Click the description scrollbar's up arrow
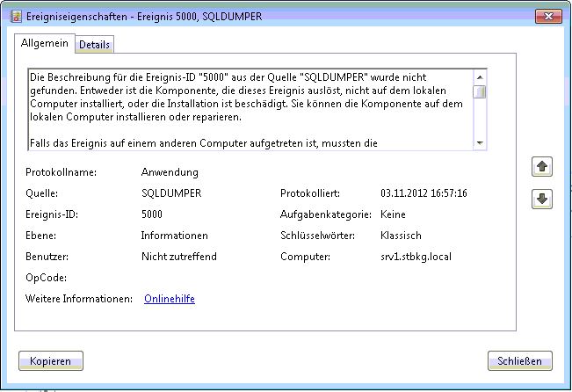572x392 pixels. tap(479, 77)
